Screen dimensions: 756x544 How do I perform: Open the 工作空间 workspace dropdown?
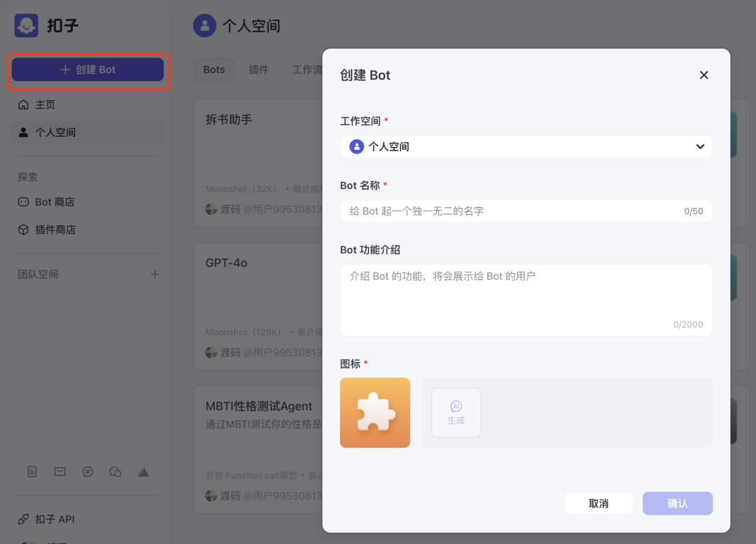pos(526,146)
